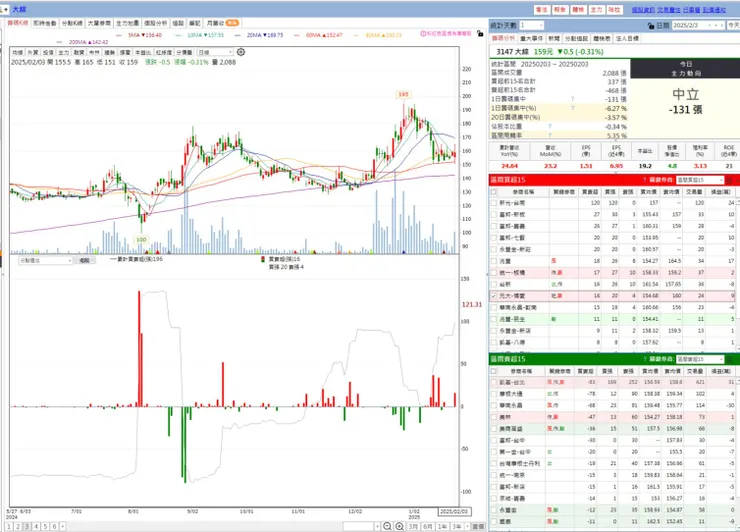Open the 關鍵券商 dropdown in the 區間買超15 header
740x532 pixels.
click(x=699, y=180)
